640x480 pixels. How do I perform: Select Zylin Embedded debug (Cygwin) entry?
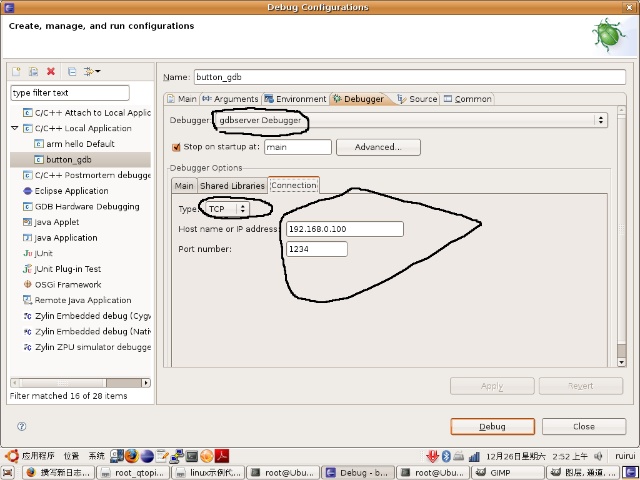[87, 316]
